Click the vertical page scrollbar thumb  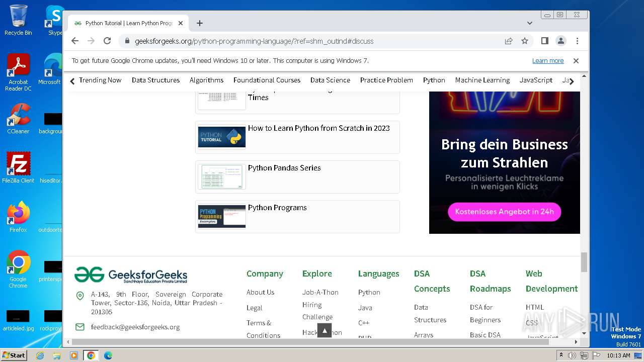[x=584, y=262]
